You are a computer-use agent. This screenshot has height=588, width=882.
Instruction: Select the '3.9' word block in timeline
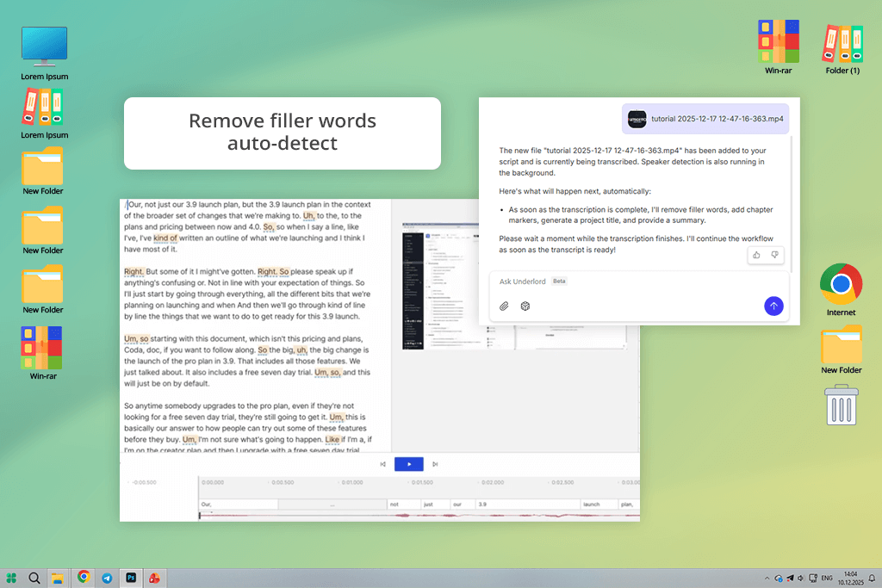pyautogui.click(x=528, y=504)
